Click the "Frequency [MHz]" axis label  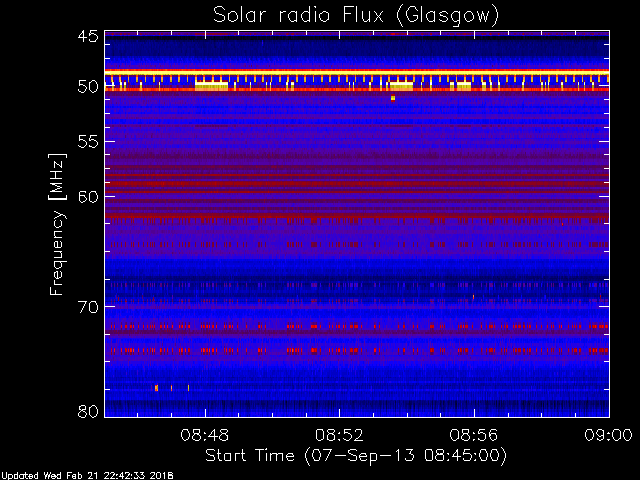coord(57,224)
